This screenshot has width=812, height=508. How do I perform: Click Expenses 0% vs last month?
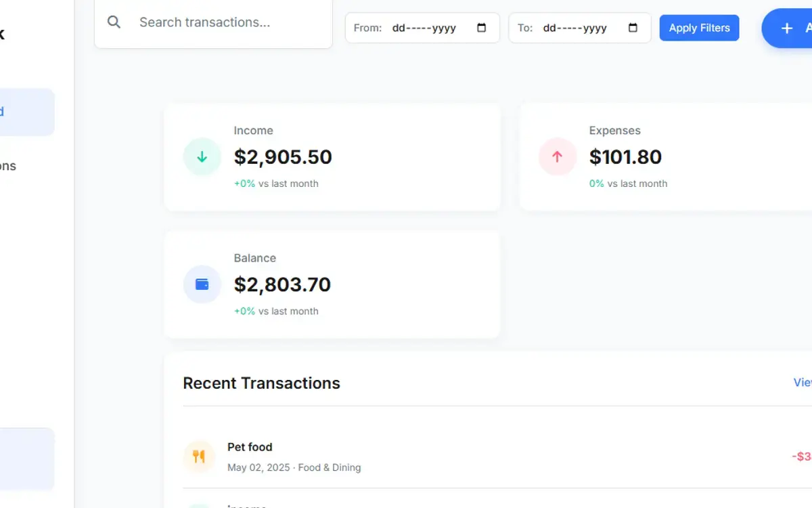click(628, 184)
